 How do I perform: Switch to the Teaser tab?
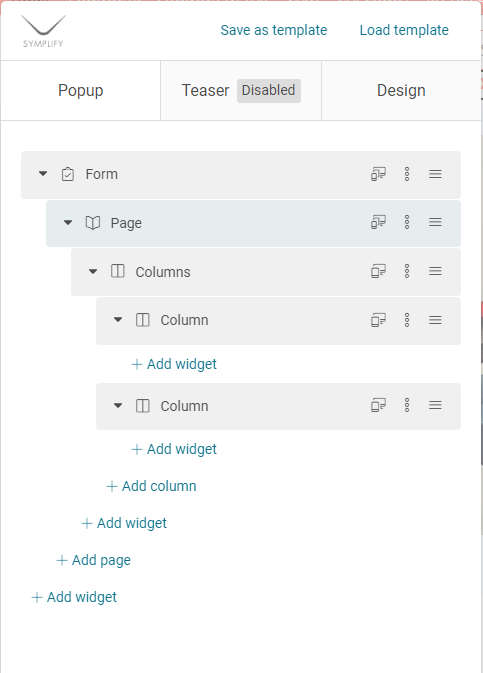[241, 91]
